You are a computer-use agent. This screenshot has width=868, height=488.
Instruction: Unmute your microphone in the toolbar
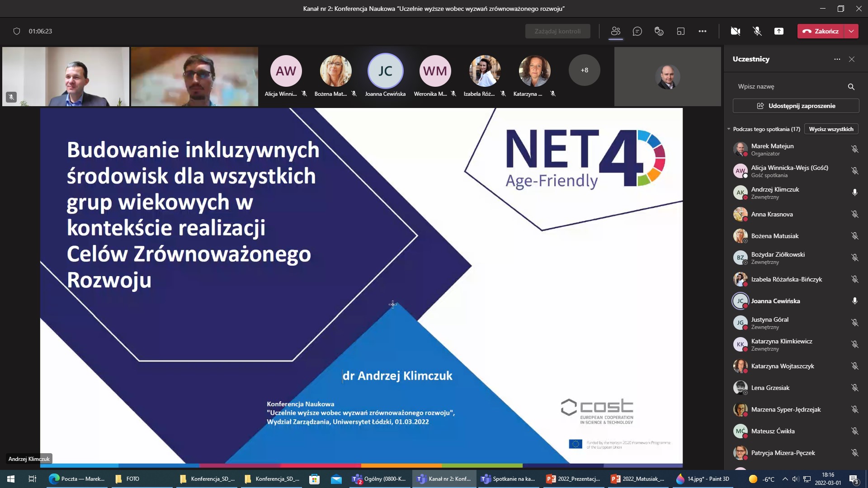756,31
